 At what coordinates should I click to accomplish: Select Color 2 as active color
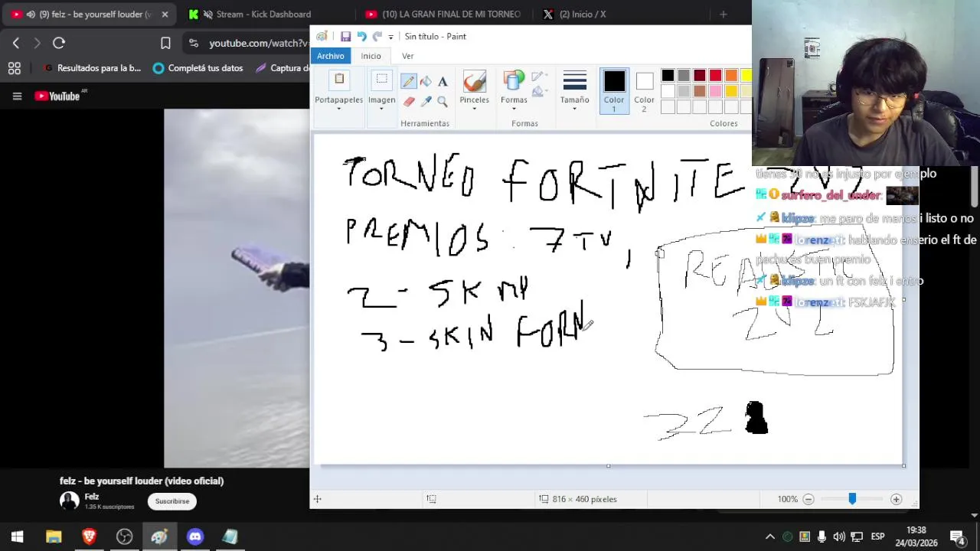point(644,90)
